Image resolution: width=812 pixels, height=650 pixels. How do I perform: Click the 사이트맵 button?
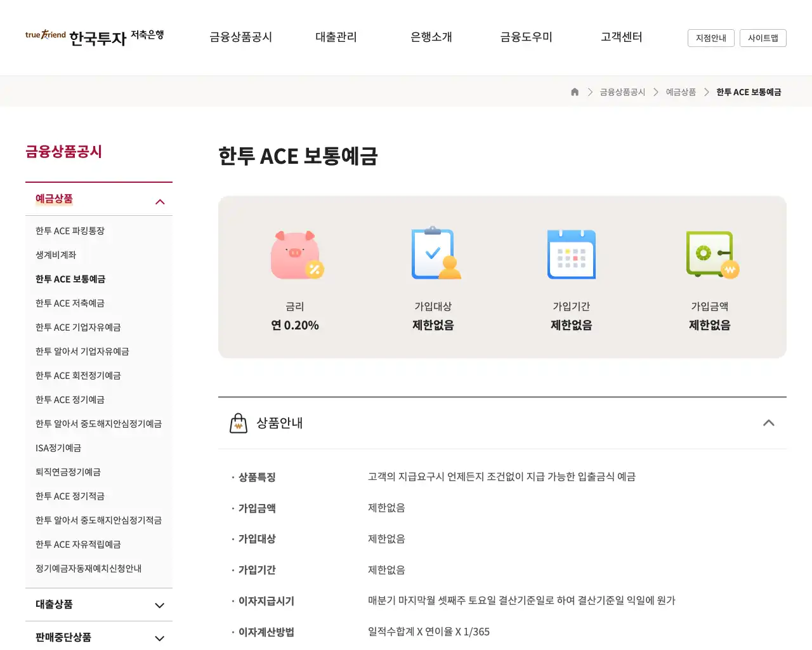(x=763, y=38)
